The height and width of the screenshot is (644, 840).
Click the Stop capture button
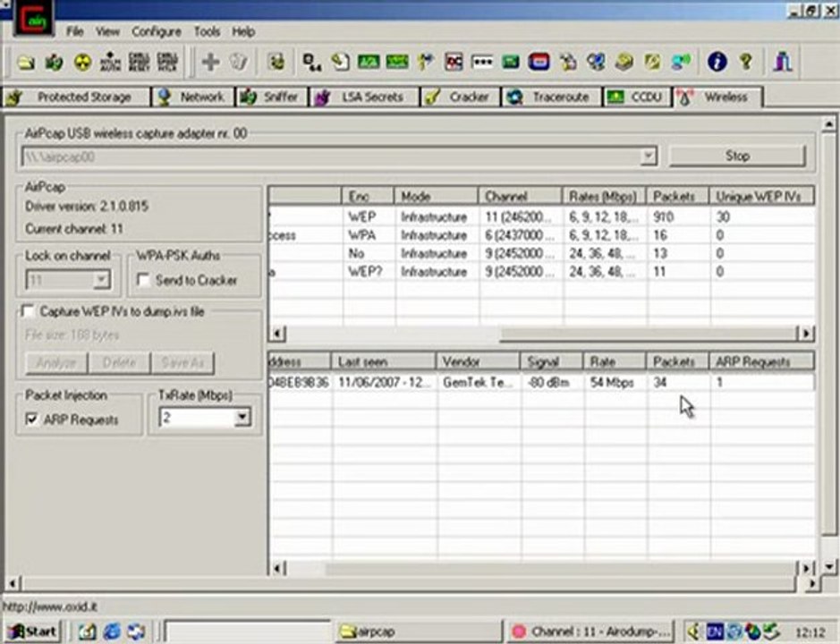(737, 156)
